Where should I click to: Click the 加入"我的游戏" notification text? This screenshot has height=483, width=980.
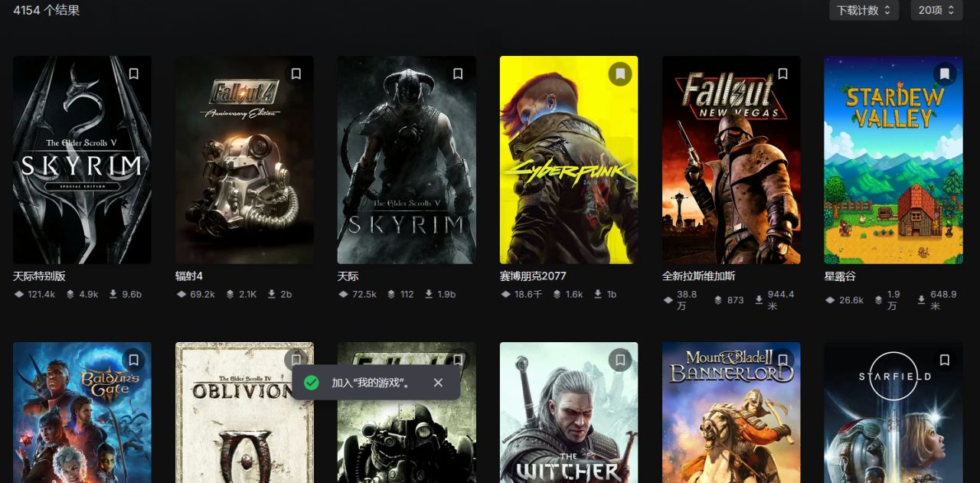(x=371, y=382)
